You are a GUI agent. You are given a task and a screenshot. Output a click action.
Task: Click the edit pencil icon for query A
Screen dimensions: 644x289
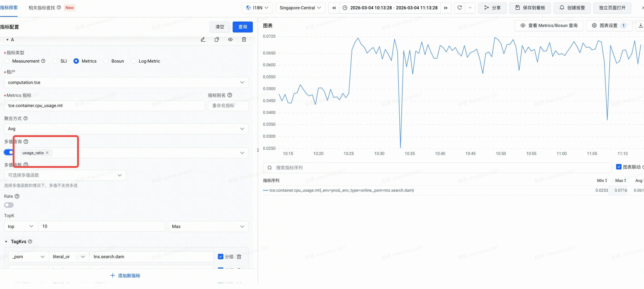click(203, 39)
